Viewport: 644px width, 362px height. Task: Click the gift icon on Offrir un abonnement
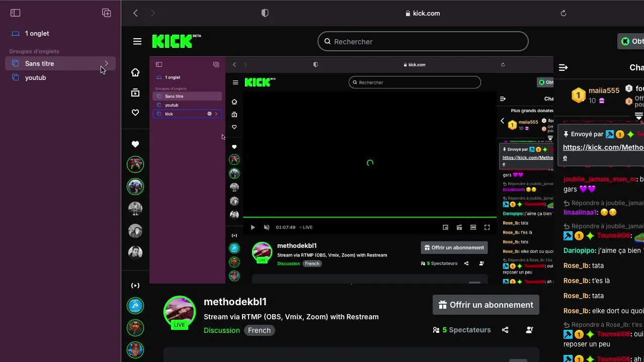(x=443, y=305)
